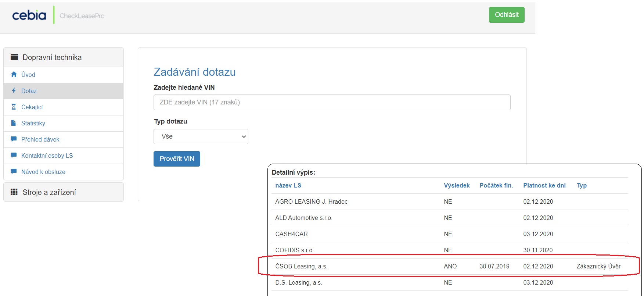644x296 pixels.
Task: Click the chat icon beside Kontaktní osoby LS
Action: coord(14,155)
